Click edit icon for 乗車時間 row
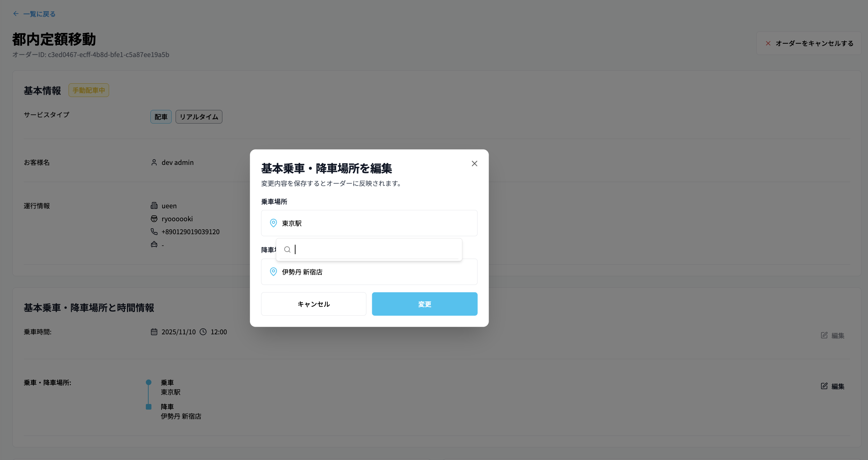Screen dimensions: 868x460 coord(824,335)
